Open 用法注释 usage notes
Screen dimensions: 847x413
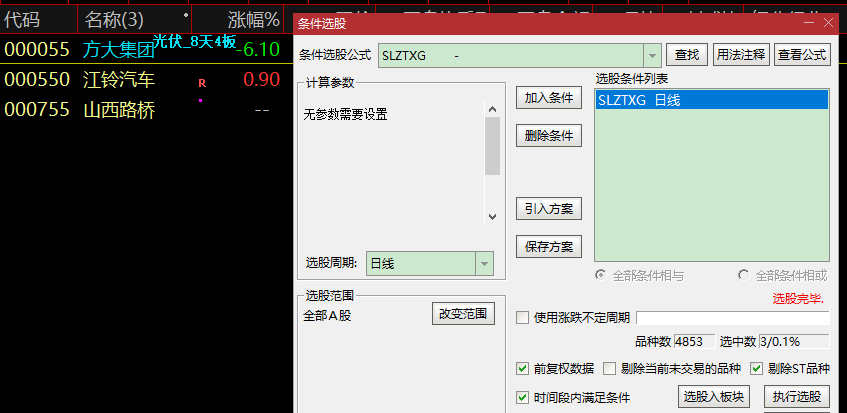tap(741, 55)
